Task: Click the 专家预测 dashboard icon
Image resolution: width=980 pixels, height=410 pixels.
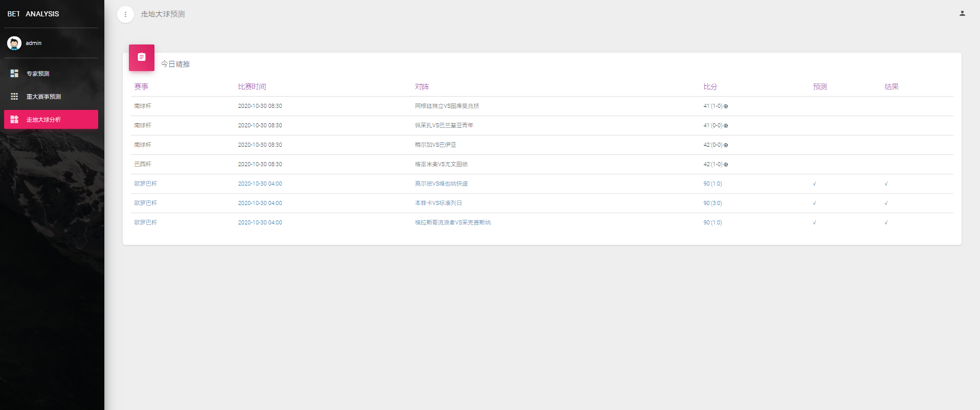Action: coord(14,74)
